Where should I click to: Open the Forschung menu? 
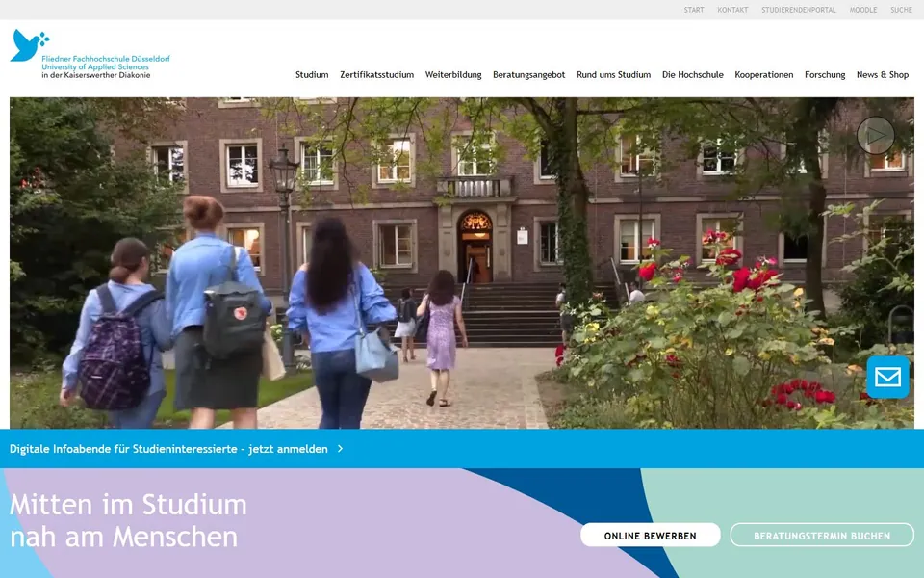(825, 75)
